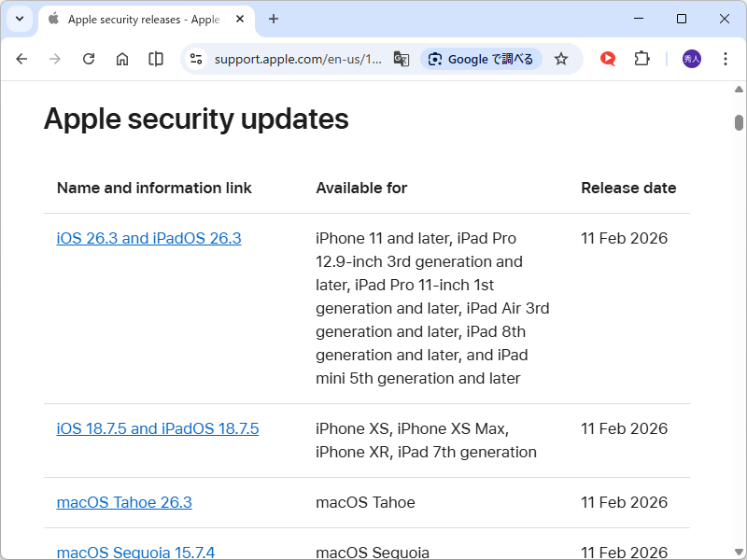Bookmark this page with the star icon
This screenshot has height=560, width=747.
coord(560,58)
